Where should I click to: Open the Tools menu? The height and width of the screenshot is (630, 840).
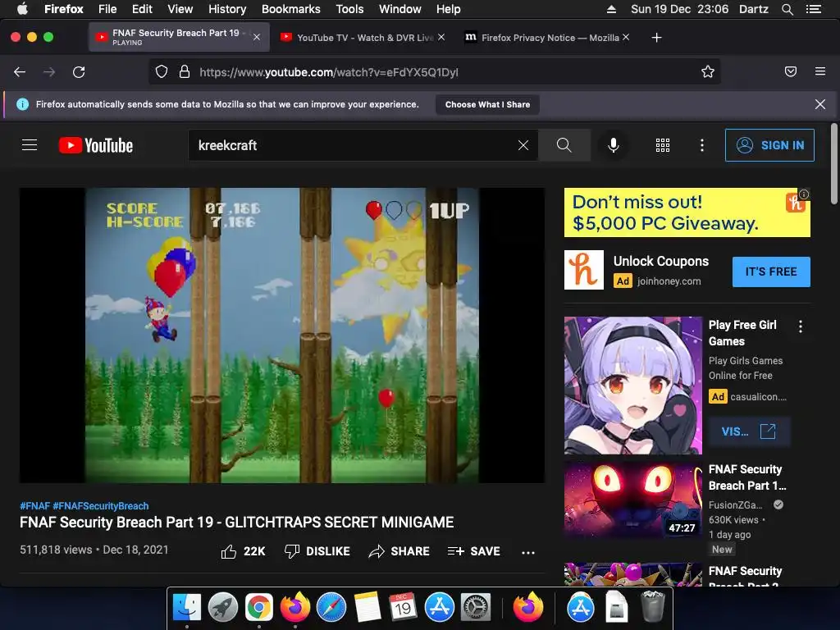pos(349,9)
